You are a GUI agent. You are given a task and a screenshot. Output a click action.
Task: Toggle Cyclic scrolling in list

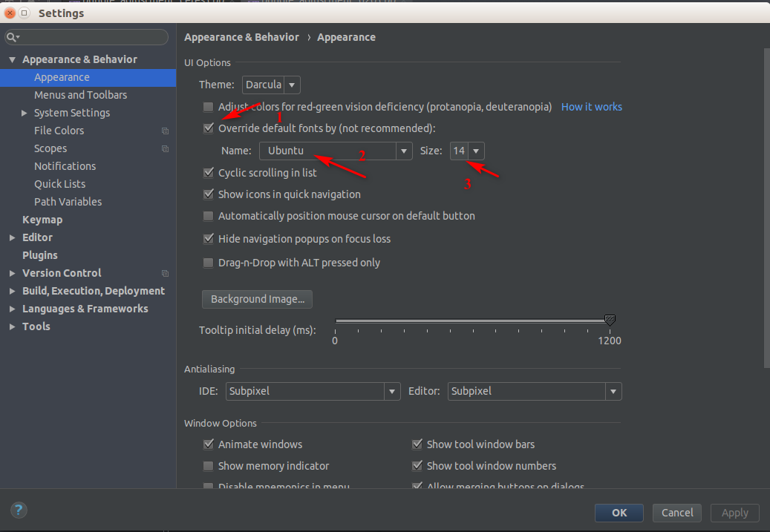click(x=208, y=173)
